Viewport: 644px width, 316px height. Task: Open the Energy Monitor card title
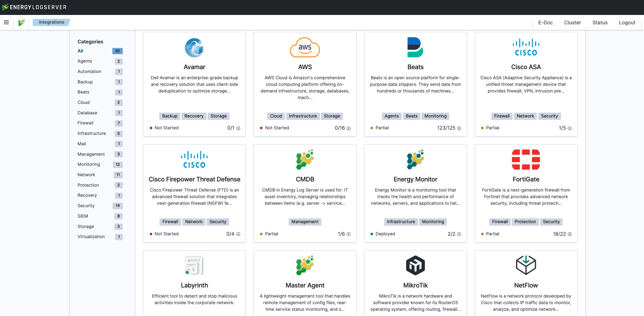click(416, 179)
